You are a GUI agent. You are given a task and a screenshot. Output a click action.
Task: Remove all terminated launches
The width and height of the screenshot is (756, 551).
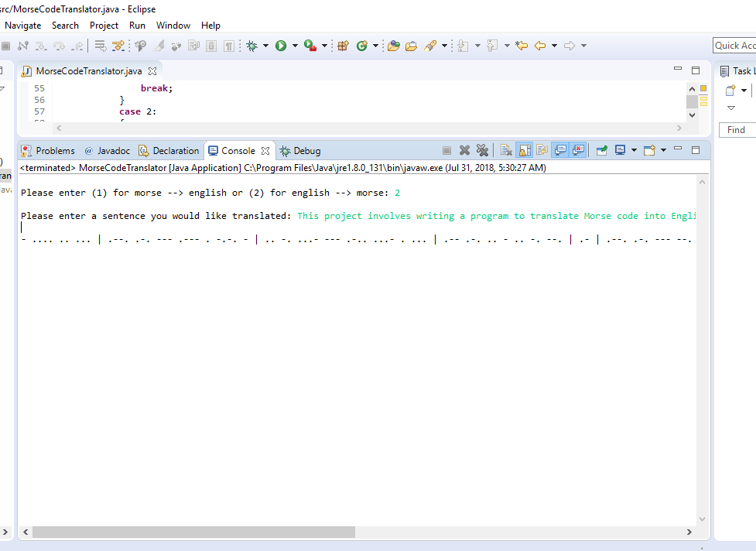(484, 150)
